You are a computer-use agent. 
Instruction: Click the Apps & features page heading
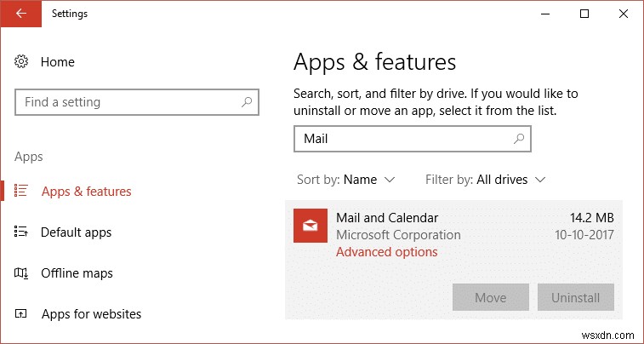tap(374, 62)
